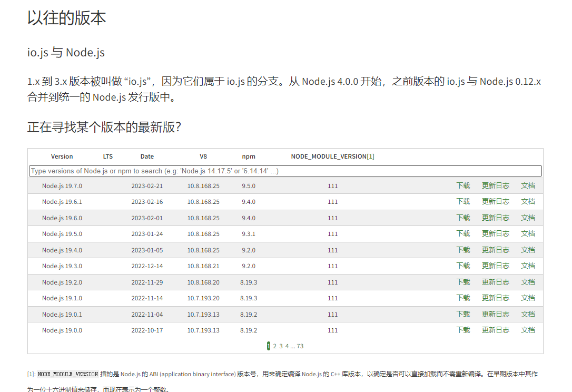Click the Node.js 19.0.0 version cell
This screenshot has height=392, width=572.
62,330
